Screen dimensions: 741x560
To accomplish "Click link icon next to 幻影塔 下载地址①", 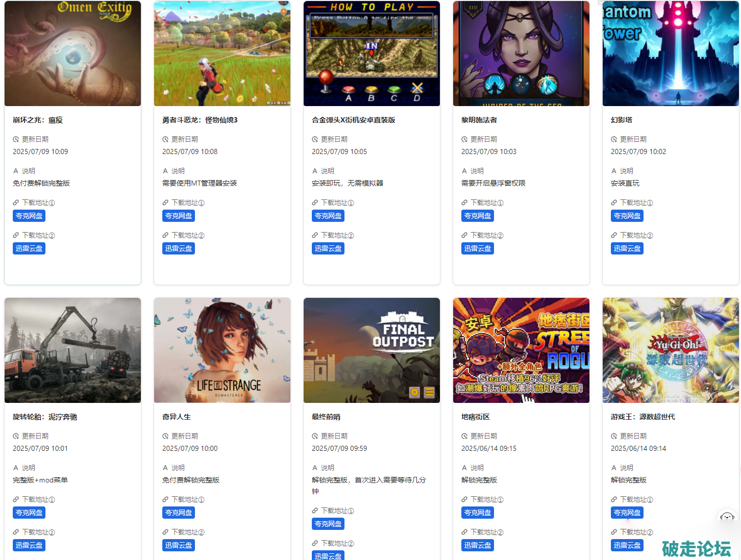I will click(614, 202).
